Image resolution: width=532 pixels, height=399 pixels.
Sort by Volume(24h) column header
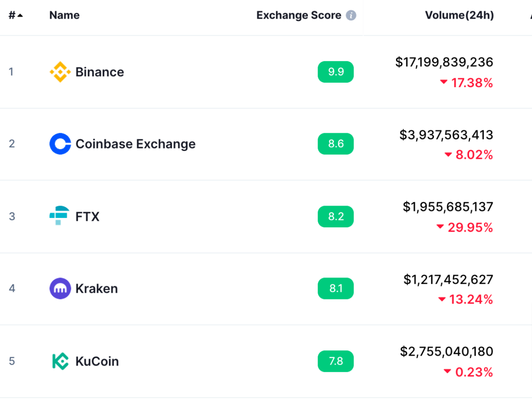click(459, 15)
